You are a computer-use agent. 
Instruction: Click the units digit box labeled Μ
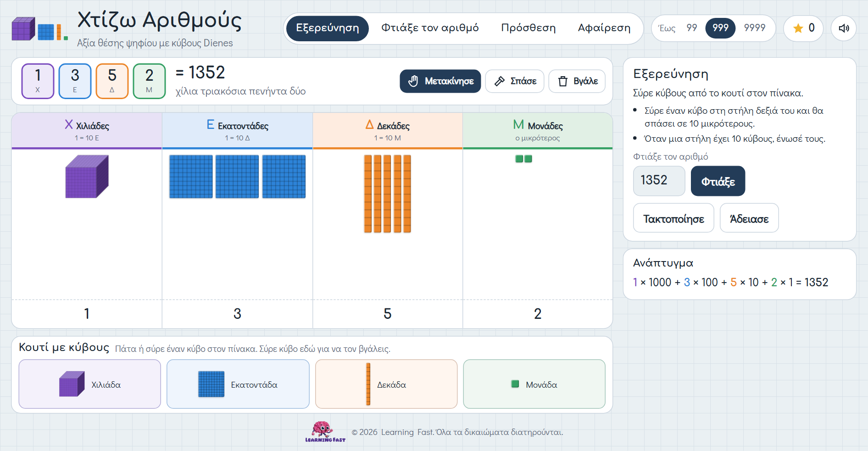(149, 81)
